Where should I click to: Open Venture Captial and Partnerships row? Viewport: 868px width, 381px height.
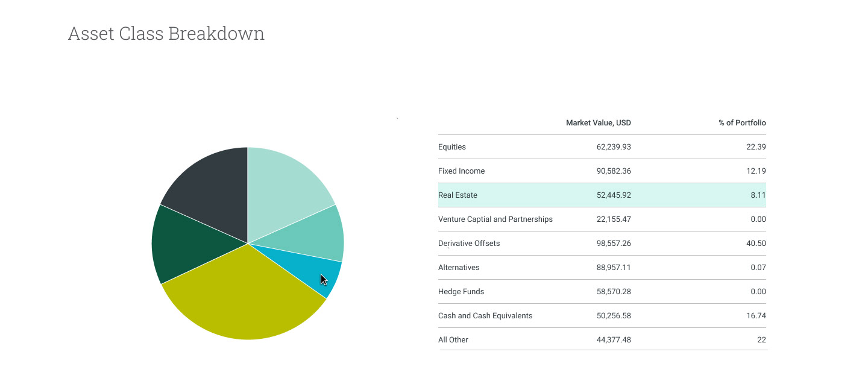pos(495,219)
